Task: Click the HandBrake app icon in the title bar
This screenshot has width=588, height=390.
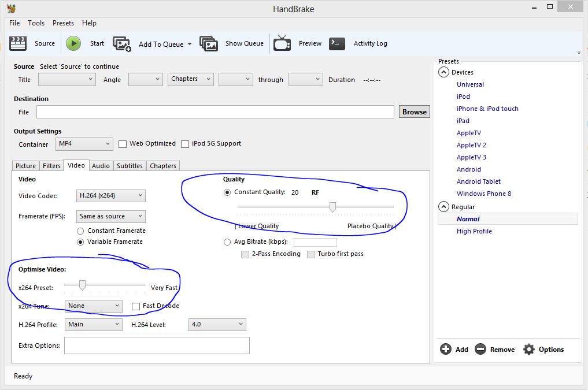Action: [11, 8]
